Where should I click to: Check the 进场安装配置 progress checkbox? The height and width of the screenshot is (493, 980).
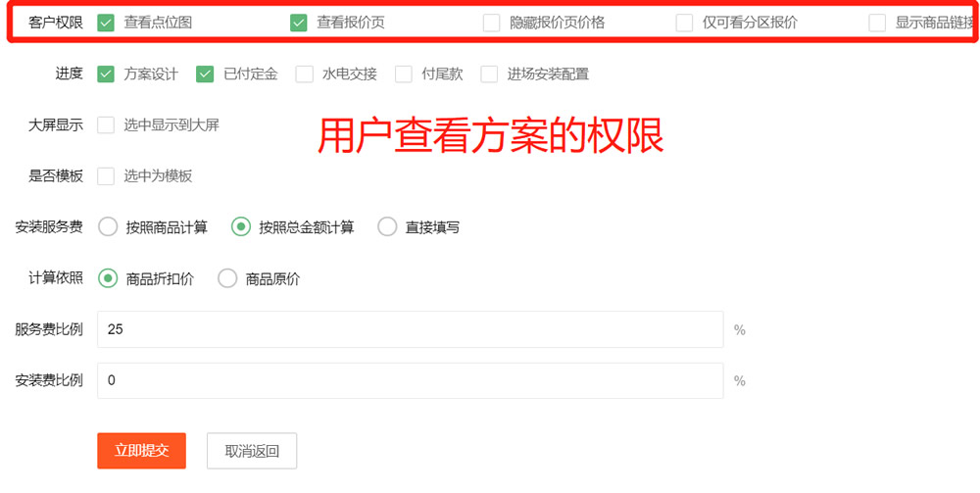[489, 74]
